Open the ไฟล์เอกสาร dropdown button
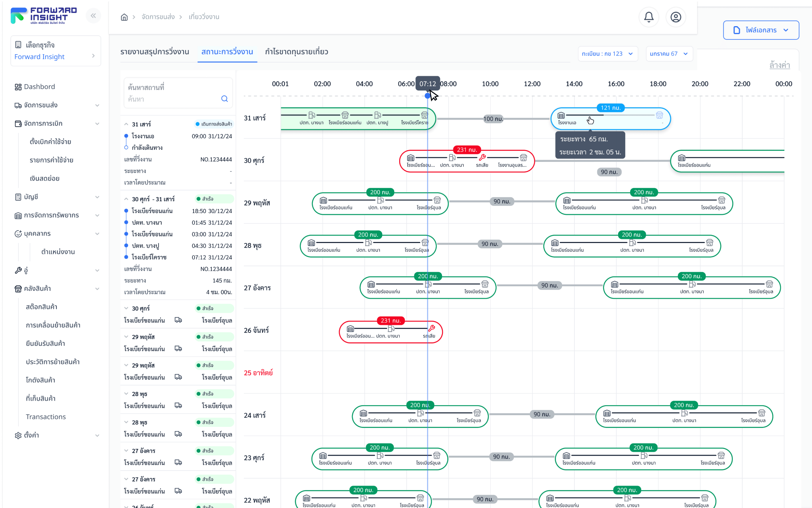Image resolution: width=812 pixels, height=508 pixels. click(761, 30)
